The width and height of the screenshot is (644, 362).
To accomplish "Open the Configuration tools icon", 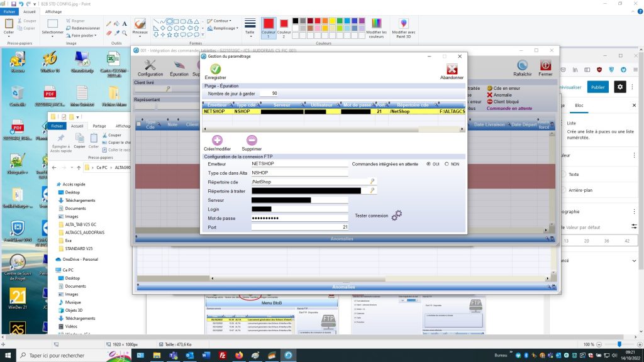I will point(150,66).
